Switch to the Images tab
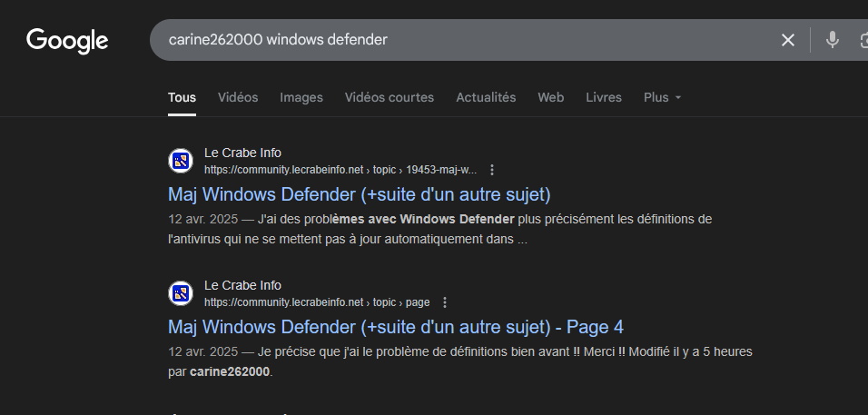 301,97
